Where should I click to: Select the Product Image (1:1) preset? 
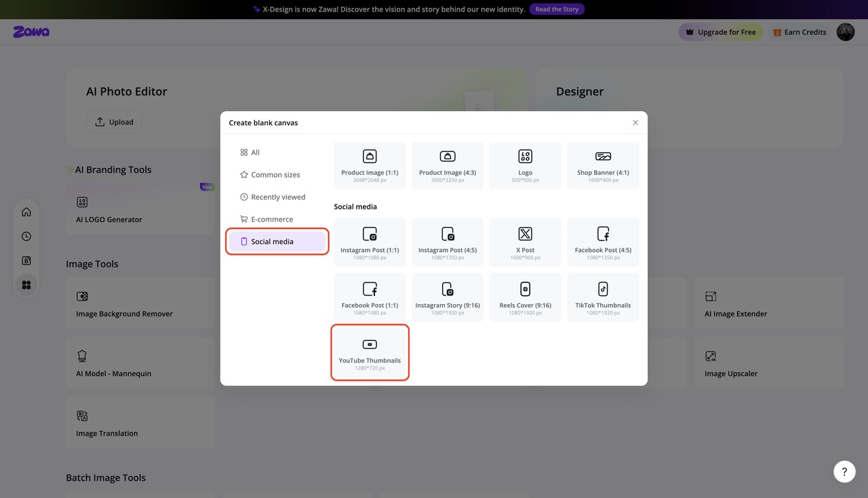(370, 165)
